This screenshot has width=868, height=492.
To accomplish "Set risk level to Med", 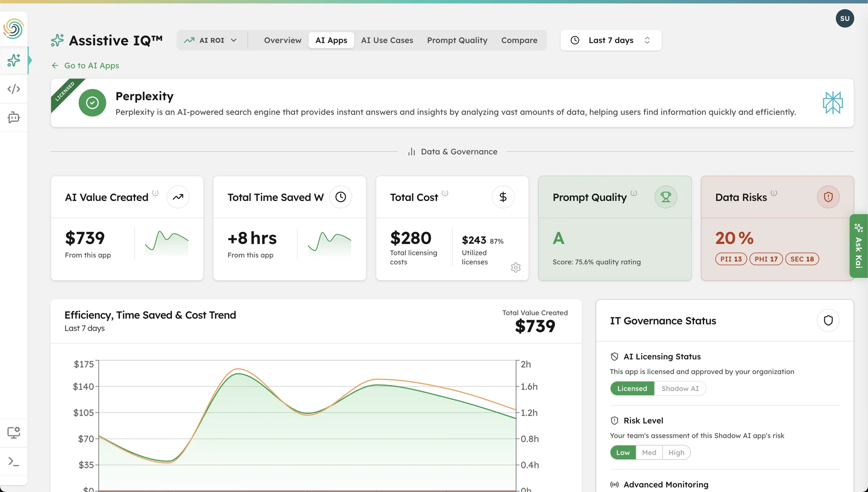I will coord(649,452).
